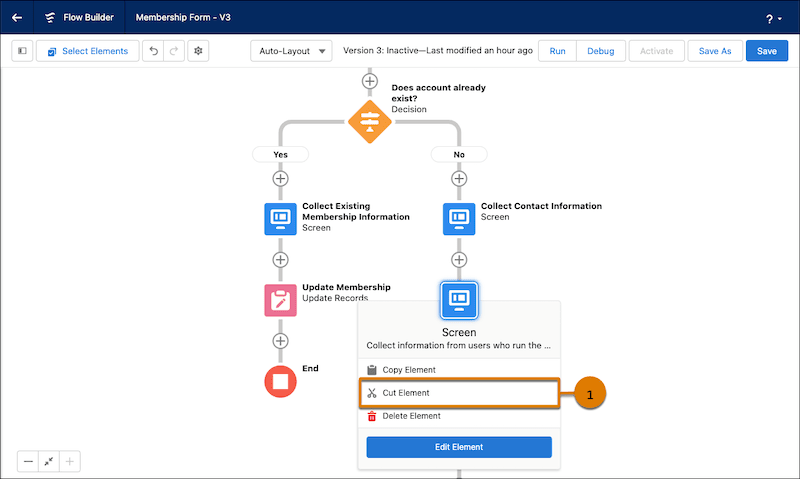Click the zoom out minus control
This screenshot has height=479, width=800.
(28, 462)
